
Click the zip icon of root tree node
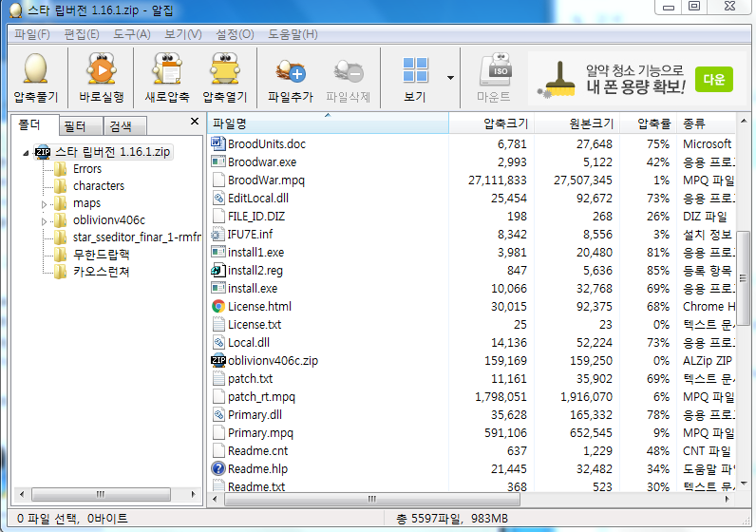click(43, 152)
